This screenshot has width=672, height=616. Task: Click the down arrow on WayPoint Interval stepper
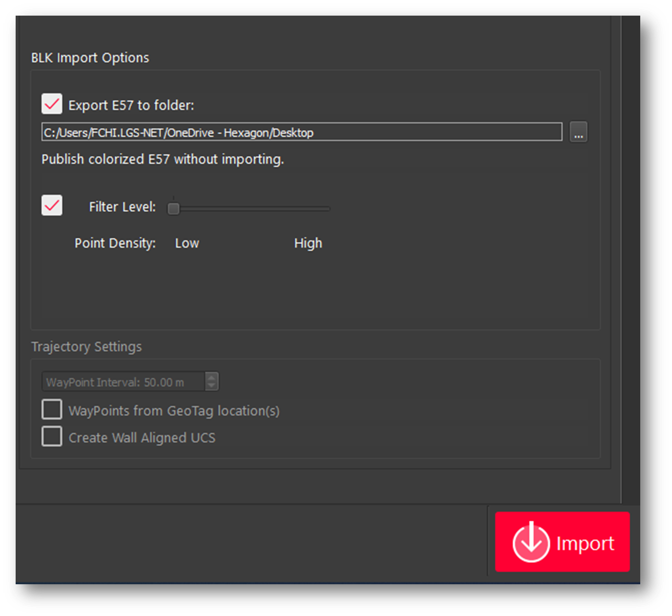212,385
